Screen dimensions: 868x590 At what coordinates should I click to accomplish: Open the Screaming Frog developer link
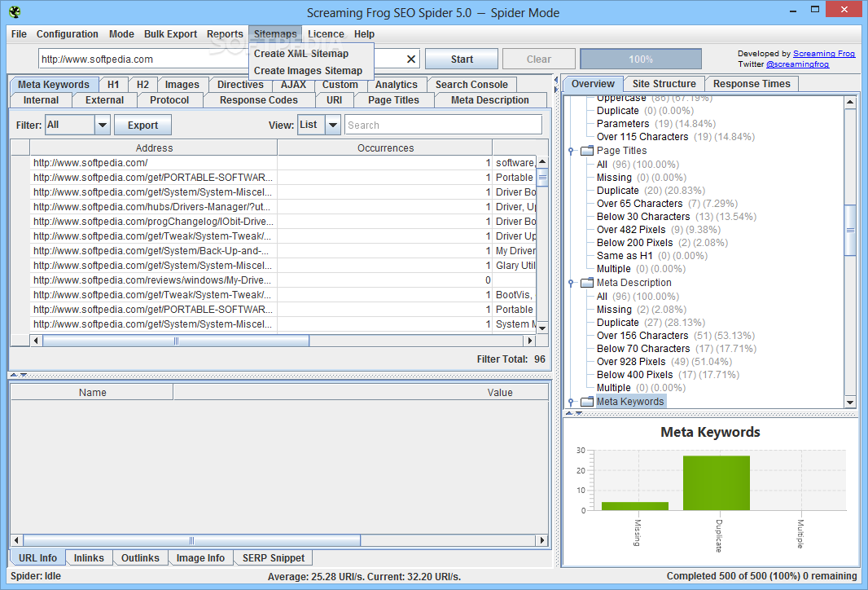click(x=824, y=54)
